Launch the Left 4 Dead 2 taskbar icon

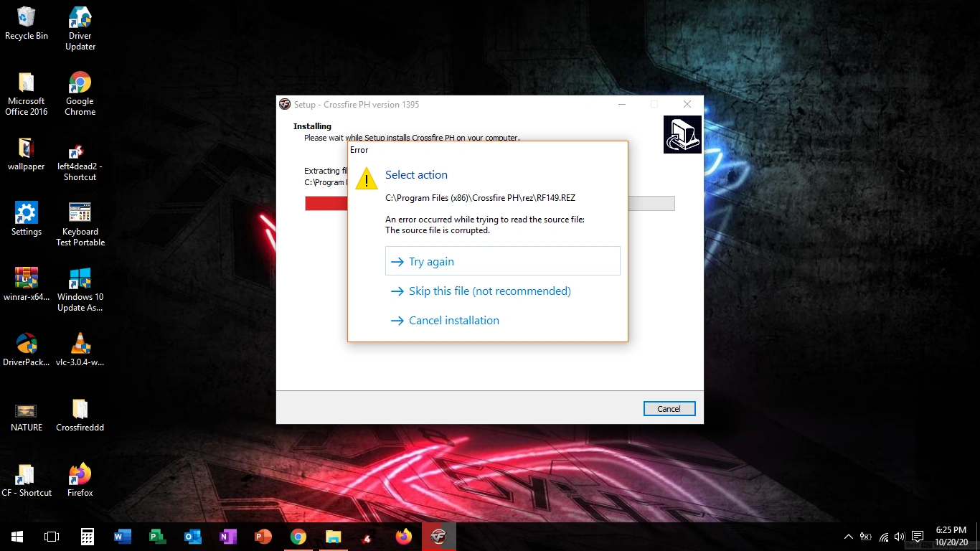[x=368, y=536]
